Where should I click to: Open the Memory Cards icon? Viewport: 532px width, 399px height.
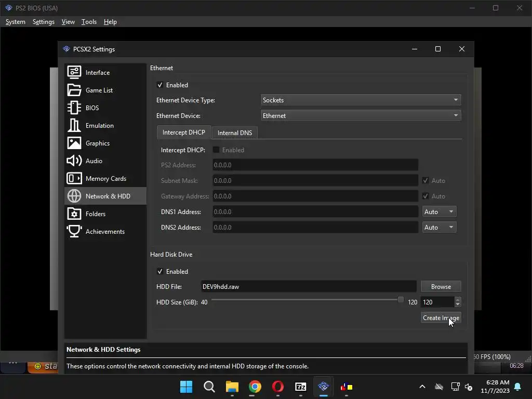point(74,178)
